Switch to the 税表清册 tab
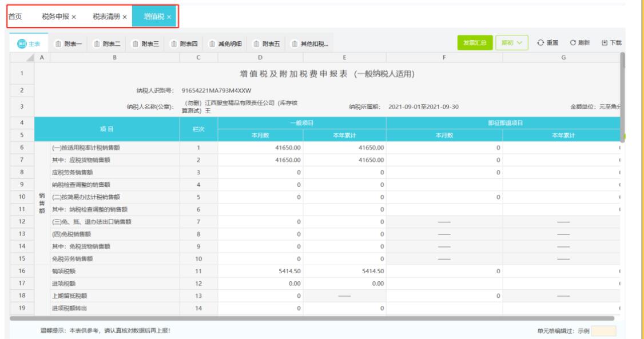Screen dimensions: 644x339 (106, 17)
